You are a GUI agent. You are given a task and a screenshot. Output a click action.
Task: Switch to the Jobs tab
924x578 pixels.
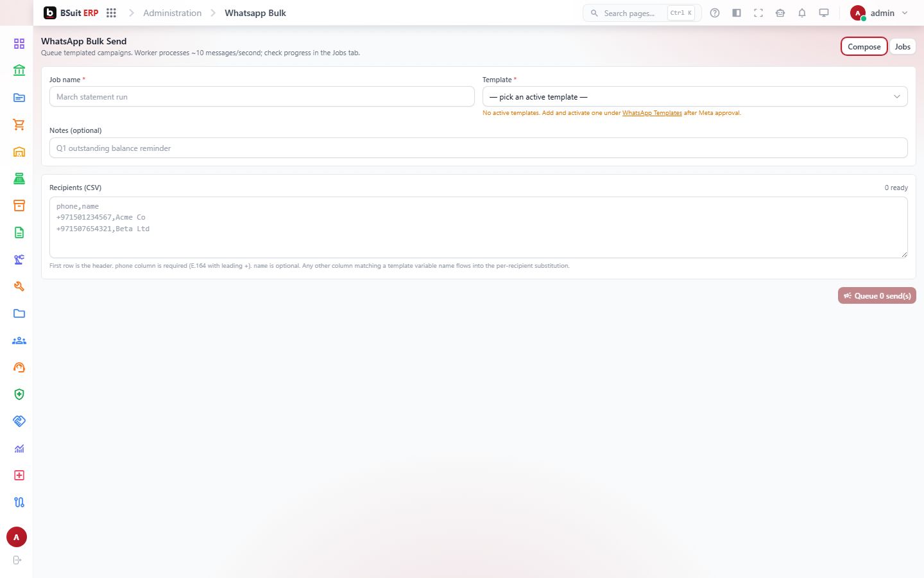[903, 46]
